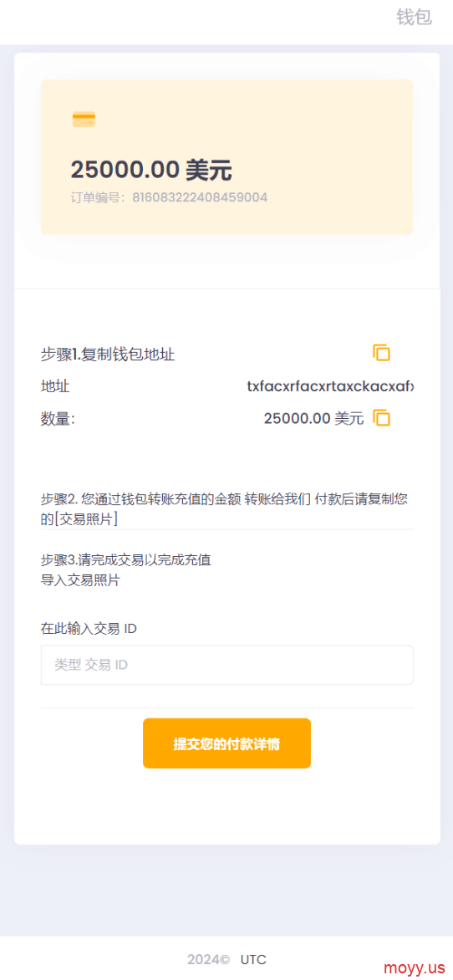
Task: Click the 数量 quantity value 25000.00 美元
Action: [313, 419]
